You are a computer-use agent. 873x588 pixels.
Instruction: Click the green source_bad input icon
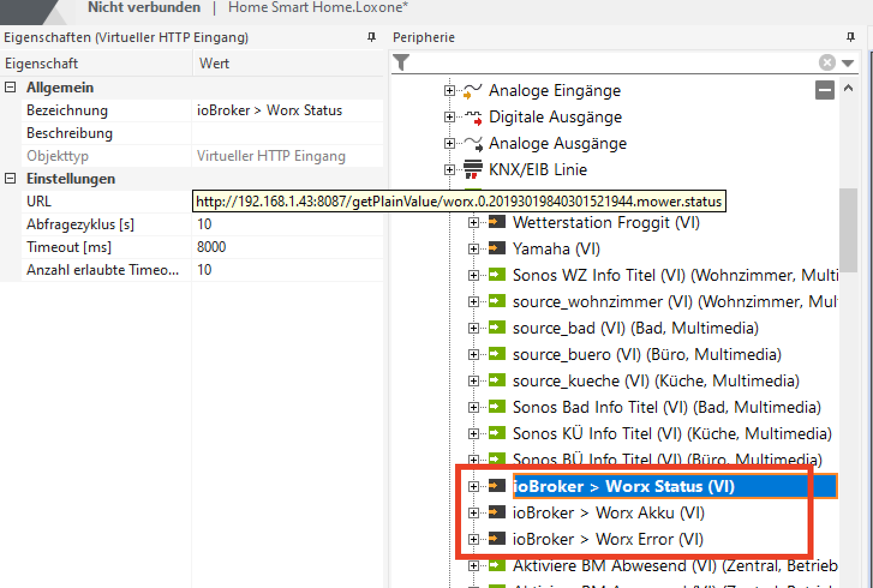(x=497, y=328)
